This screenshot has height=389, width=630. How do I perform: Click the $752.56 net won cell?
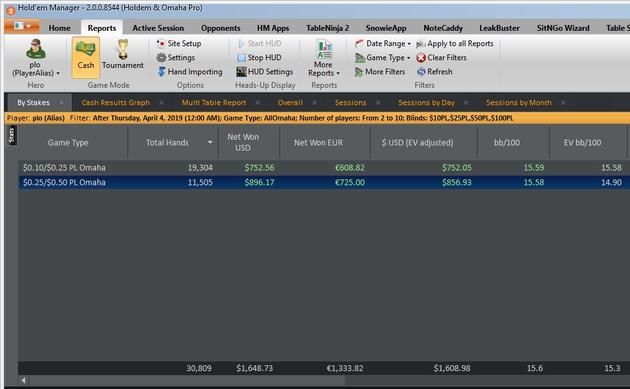260,168
